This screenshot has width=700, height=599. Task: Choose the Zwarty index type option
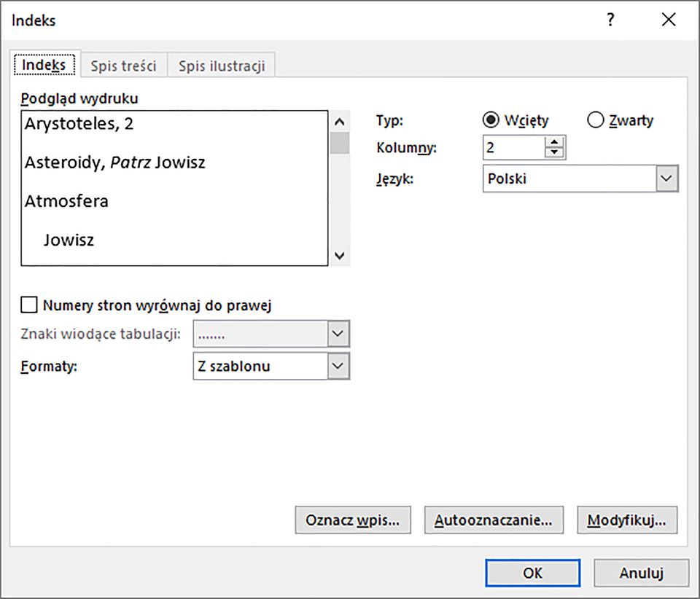click(x=596, y=120)
